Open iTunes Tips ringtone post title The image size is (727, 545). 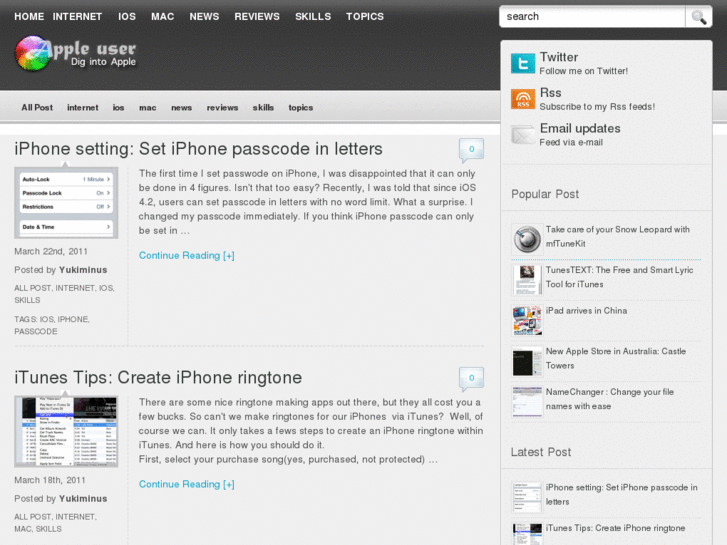click(x=158, y=378)
